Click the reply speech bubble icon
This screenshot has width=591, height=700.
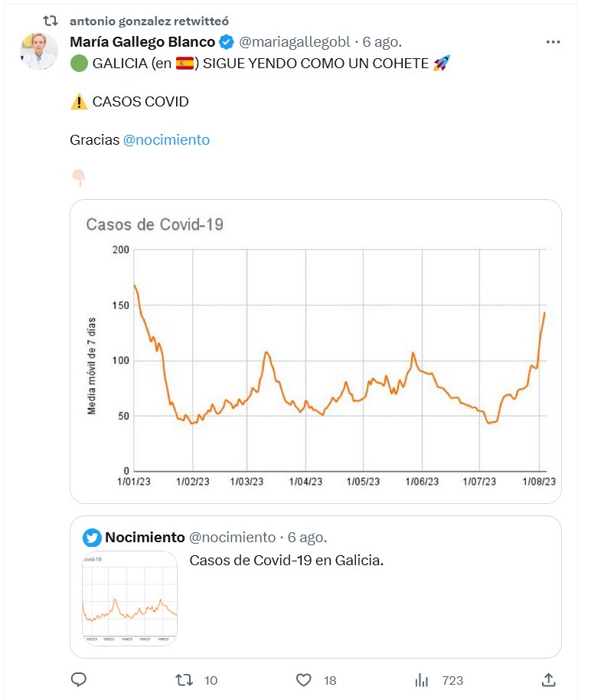tap(78, 679)
